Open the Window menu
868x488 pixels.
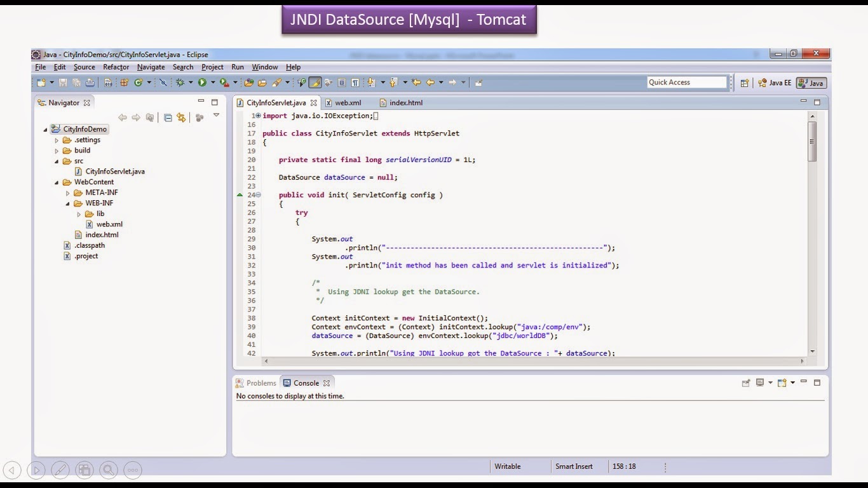[x=265, y=67]
